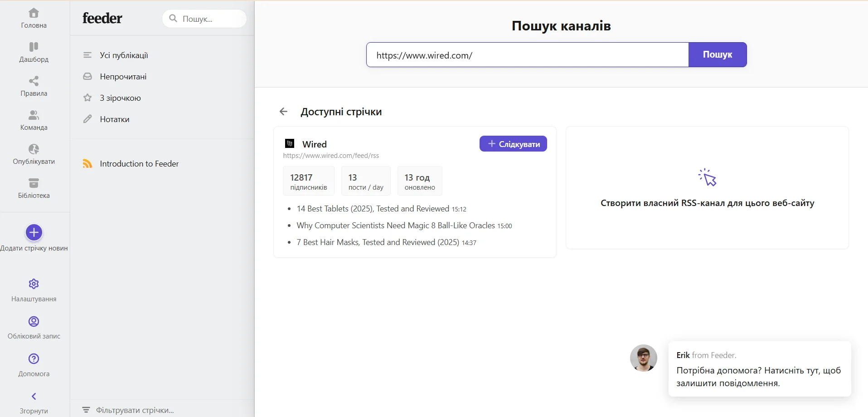This screenshot has height=417, width=868.
Task: Click Створити власний RSS-канал для цього веб-сайту
Action: [708, 203]
